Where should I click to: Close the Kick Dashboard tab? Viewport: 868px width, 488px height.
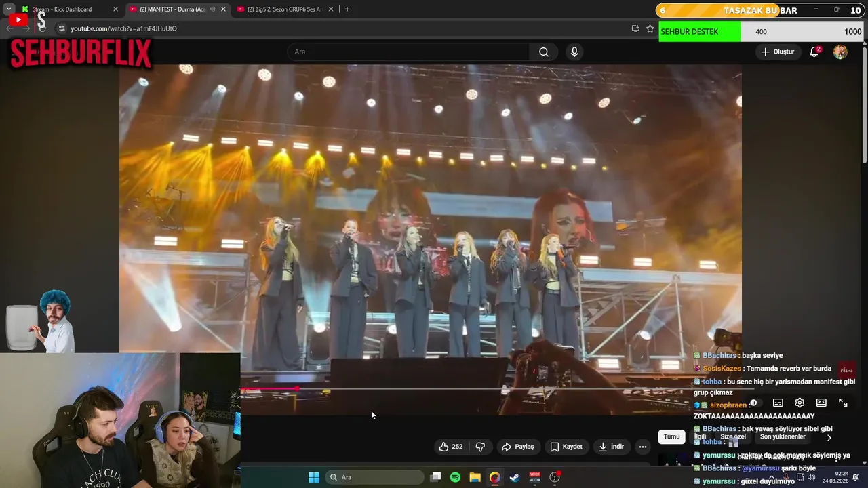click(x=115, y=9)
